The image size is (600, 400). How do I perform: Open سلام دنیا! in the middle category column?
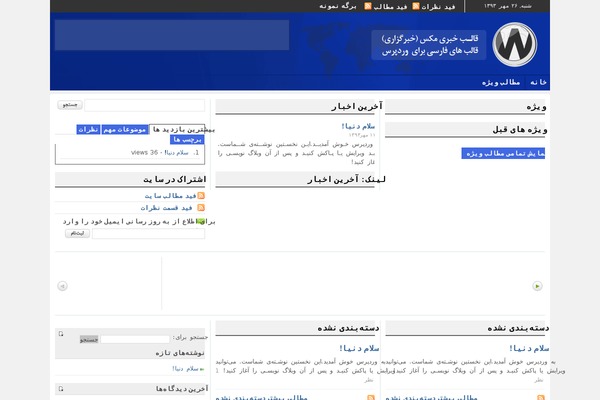(x=359, y=348)
